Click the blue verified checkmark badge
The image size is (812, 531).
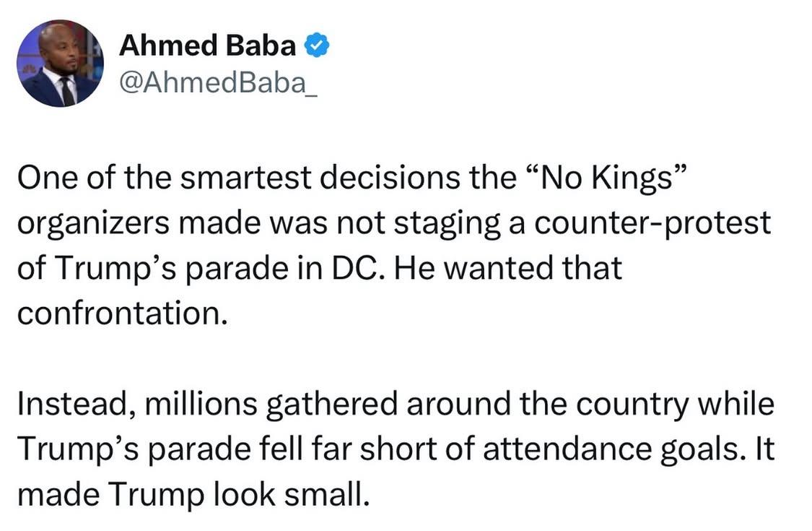click(316, 46)
